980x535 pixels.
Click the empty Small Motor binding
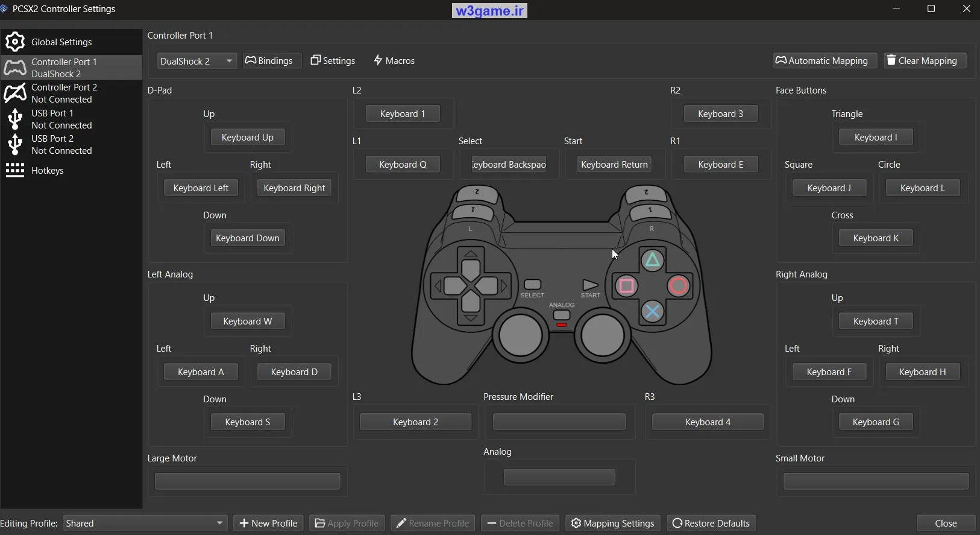click(x=876, y=481)
